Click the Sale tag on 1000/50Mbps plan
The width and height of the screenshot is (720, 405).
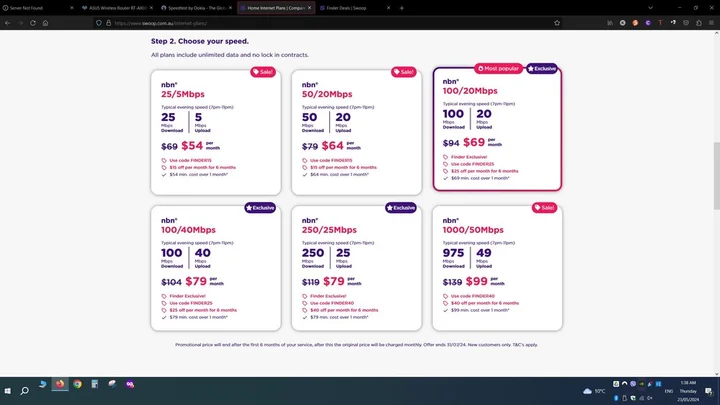tap(545, 208)
